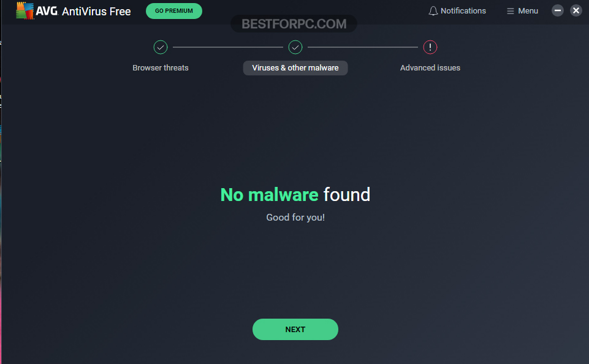Viewport: 589px width, 364px height.
Task: Select the Advanced issues step label
Action: pyautogui.click(x=430, y=68)
